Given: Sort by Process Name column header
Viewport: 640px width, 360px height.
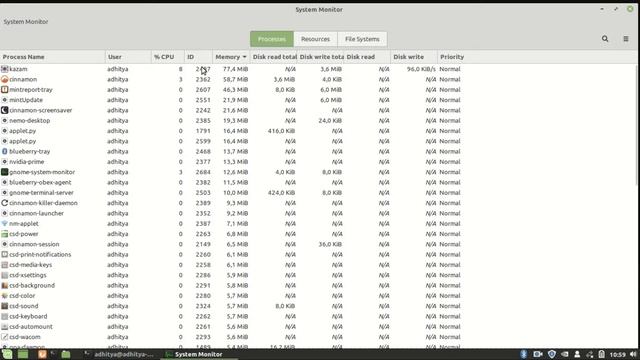Looking at the screenshot, I should [52, 57].
